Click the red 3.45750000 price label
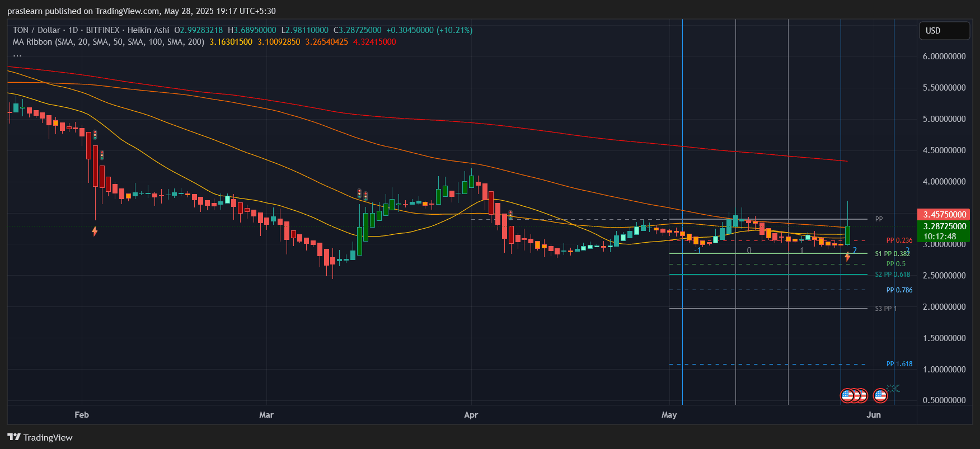Screen dimensions: 980x449 [x=944, y=215]
